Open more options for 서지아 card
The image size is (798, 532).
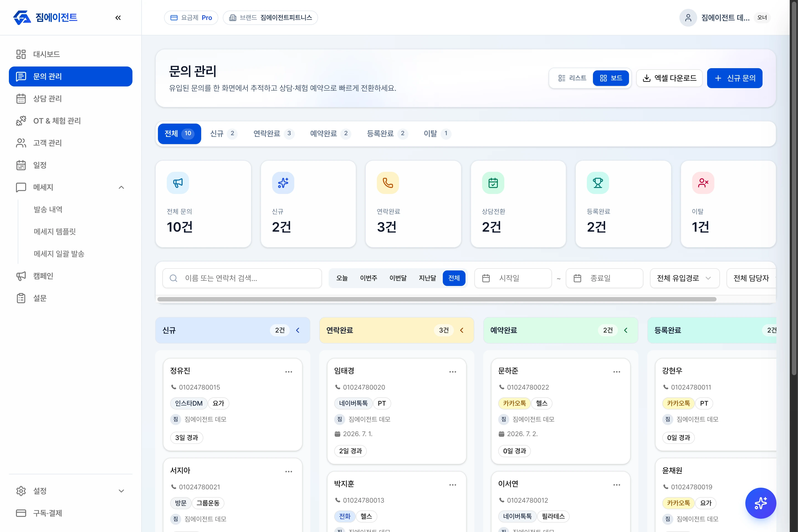[289, 472]
